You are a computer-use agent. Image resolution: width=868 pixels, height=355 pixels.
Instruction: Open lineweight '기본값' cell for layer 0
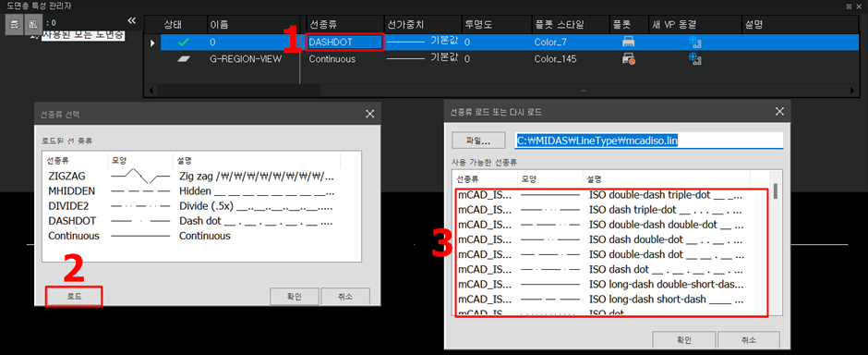pos(423,42)
